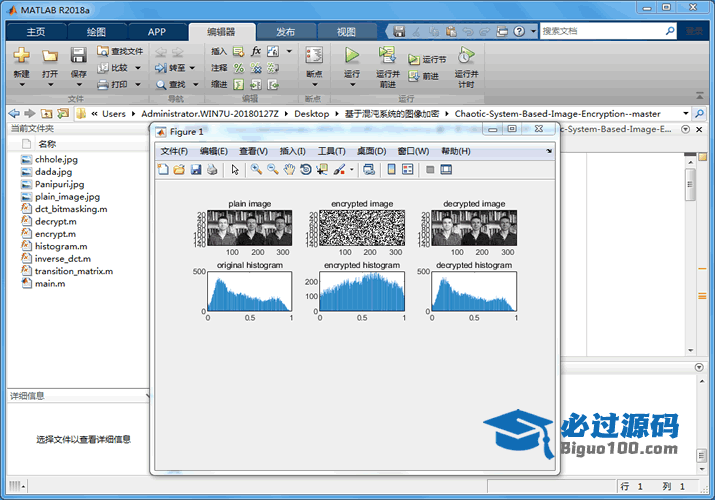This screenshot has height=500, width=715.
Task: Open the editor panel actions dropdown
Action: pyautogui.click(x=685, y=129)
